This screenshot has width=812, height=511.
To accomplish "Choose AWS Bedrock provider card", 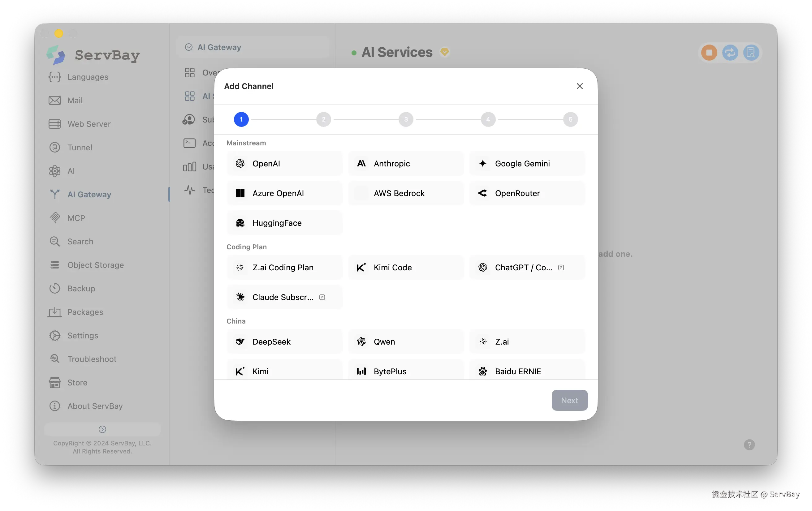I will point(406,193).
